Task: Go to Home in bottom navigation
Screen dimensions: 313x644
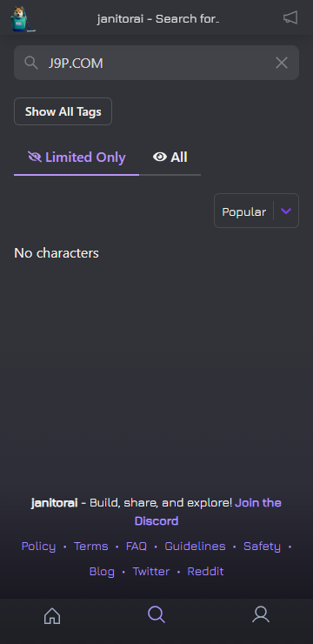Action: 52,615
